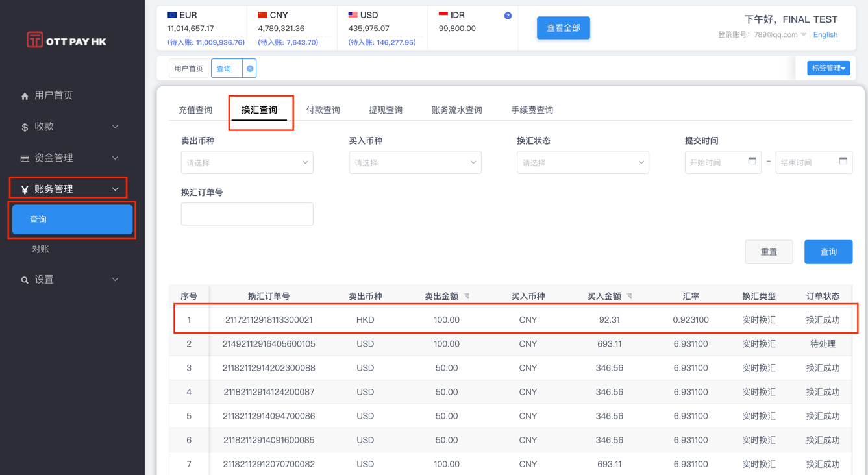Switch to the 换汇查询 tab

pyautogui.click(x=259, y=110)
